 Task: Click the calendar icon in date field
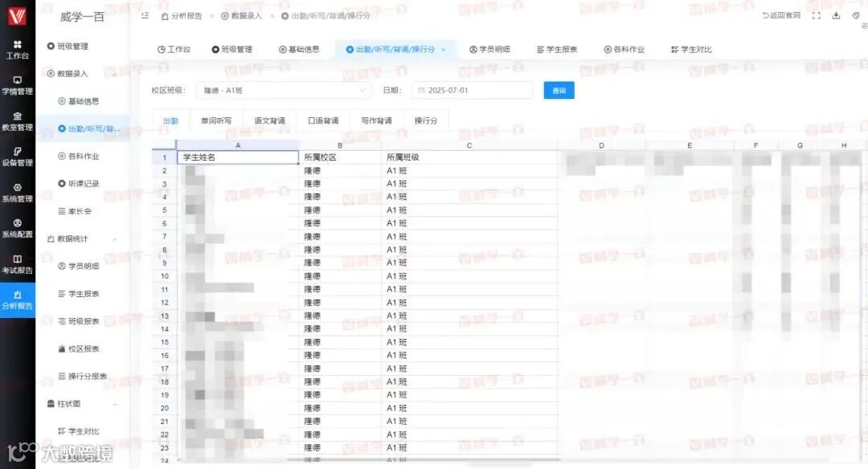[x=421, y=90]
